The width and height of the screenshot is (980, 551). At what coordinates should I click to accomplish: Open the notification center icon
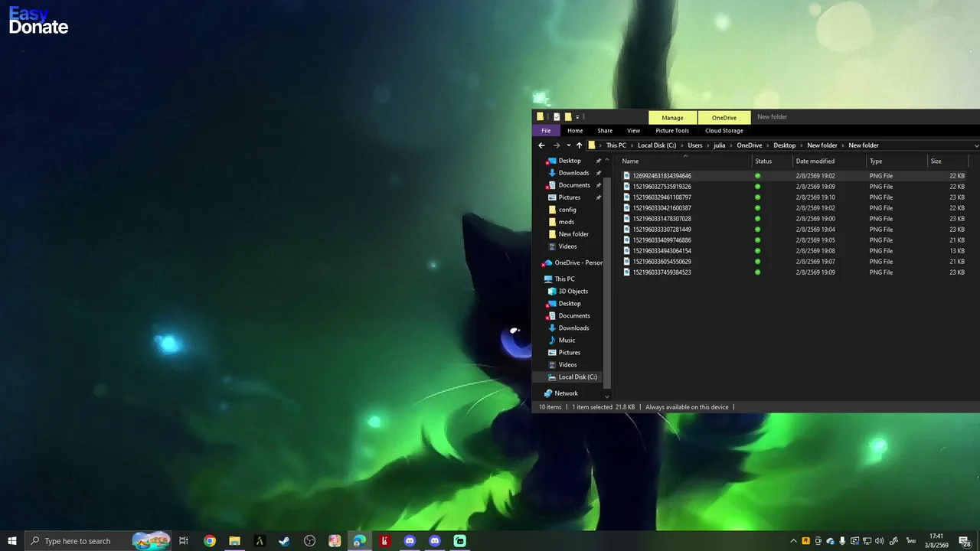click(x=965, y=541)
